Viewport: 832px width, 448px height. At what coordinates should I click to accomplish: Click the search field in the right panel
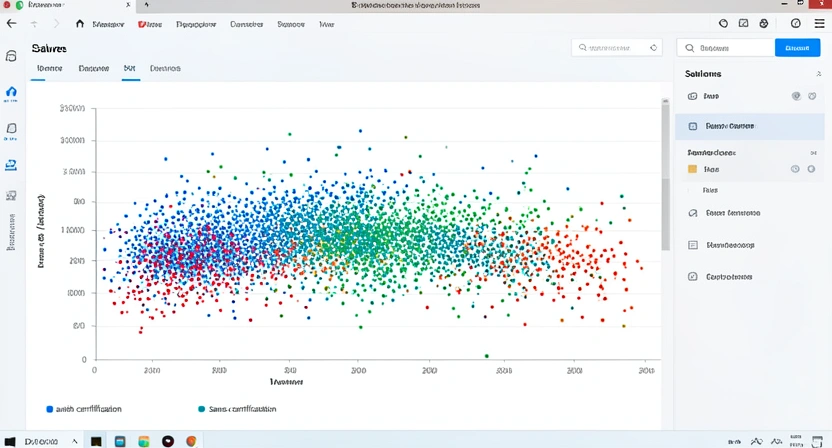coord(726,47)
